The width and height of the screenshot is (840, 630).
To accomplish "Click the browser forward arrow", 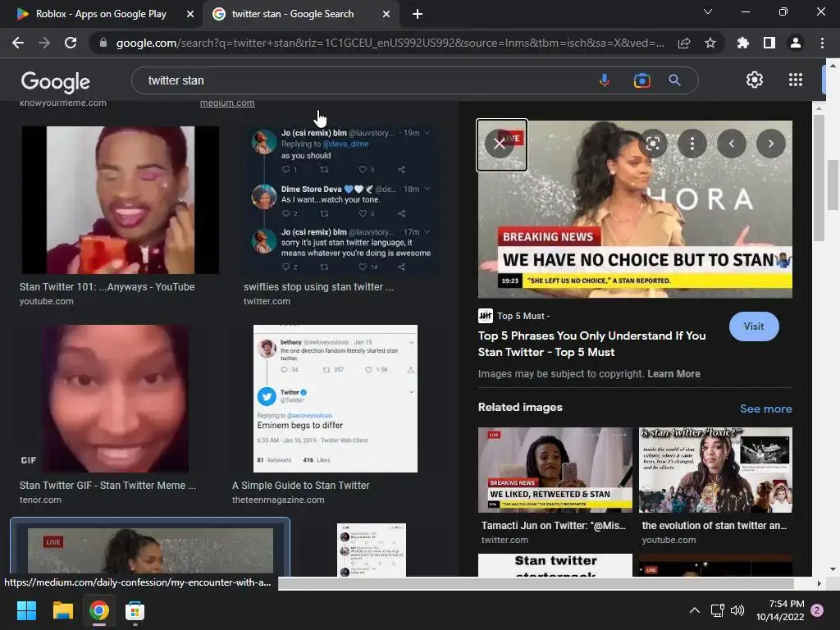I will click(x=44, y=43).
